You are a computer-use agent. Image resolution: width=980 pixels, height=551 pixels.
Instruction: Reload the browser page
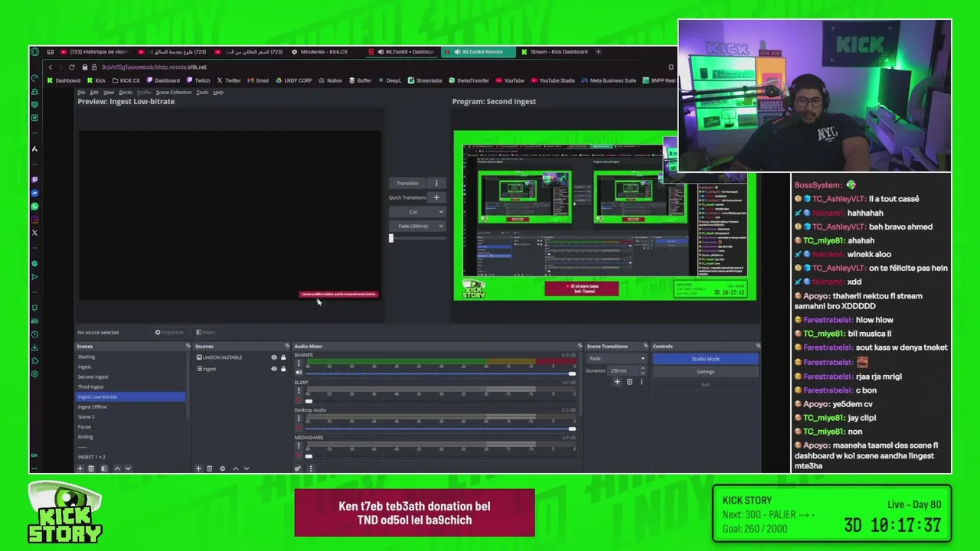72,67
